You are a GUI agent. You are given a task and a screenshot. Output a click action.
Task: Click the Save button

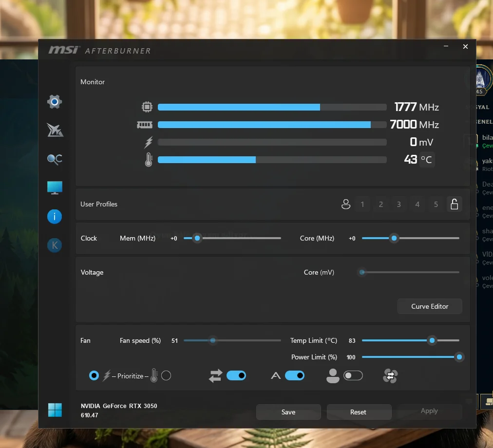pyautogui.click(x=288, y=412)
